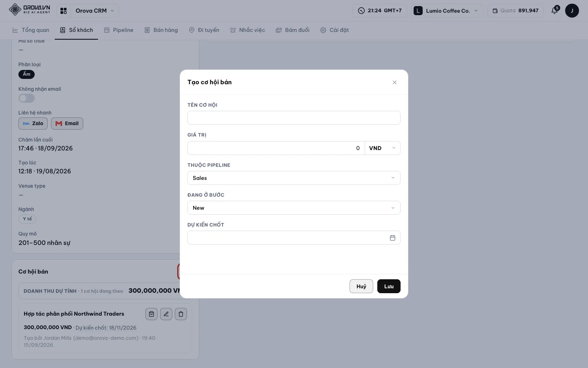
Task: Open the app grid launcher icon
Action: pyautogui.click(x=63, y=11)
